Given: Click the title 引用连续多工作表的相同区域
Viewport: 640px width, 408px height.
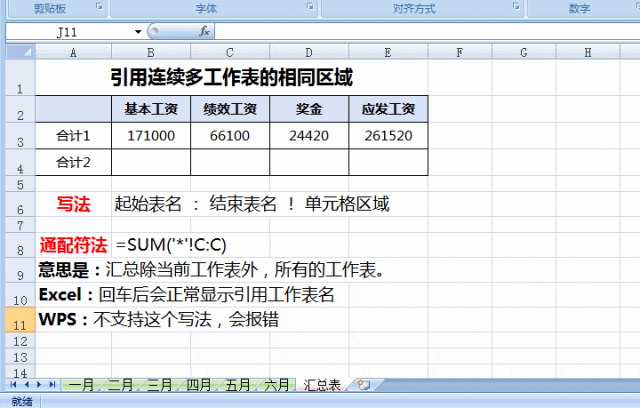Looking at the screenshot, I should coord(231,77).
